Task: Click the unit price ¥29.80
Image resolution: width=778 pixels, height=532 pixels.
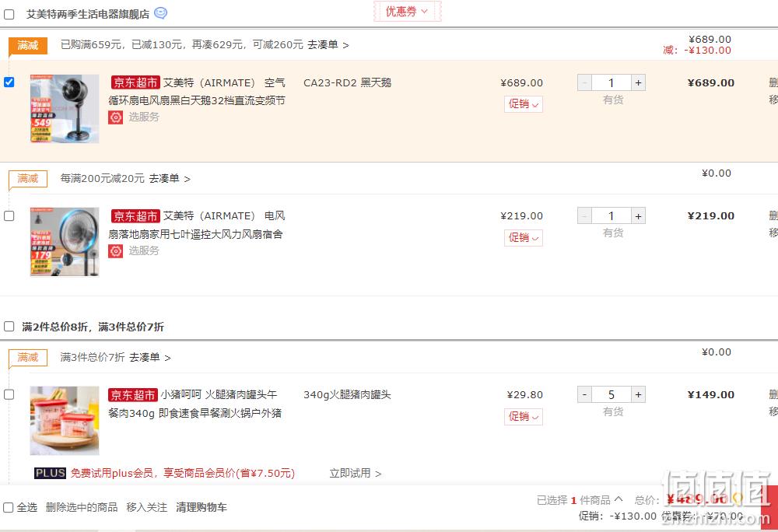Action: pos(525,394)
